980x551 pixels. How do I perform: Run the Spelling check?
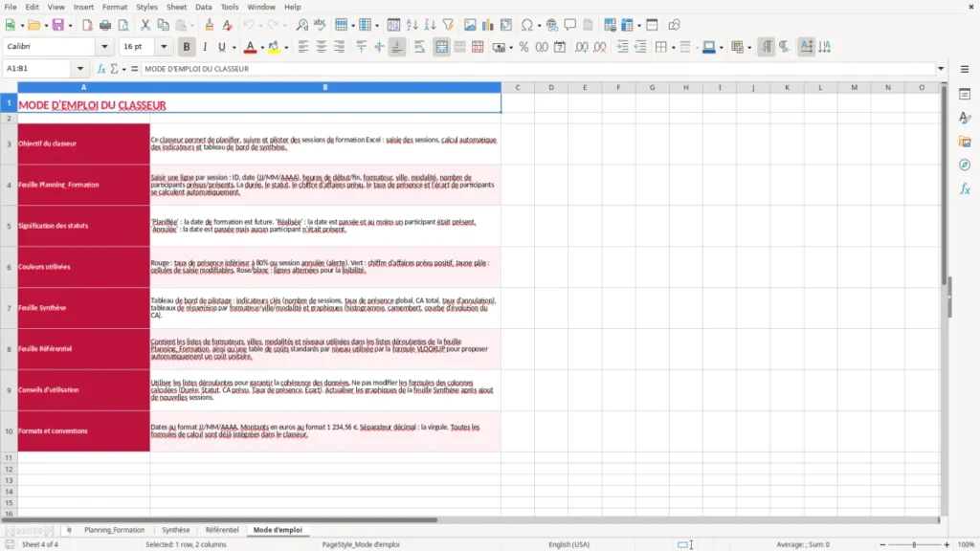coord(320,25)
